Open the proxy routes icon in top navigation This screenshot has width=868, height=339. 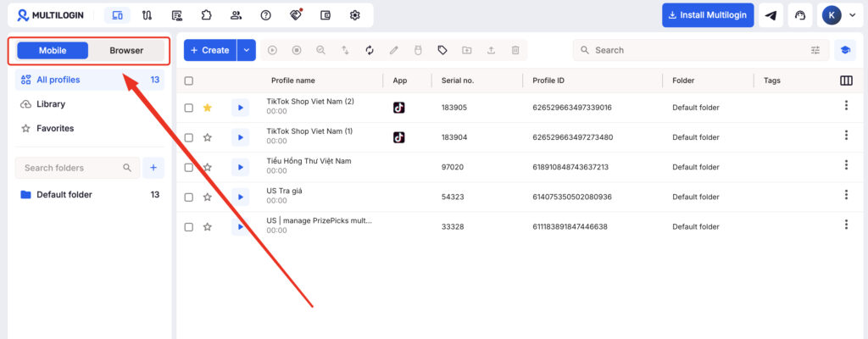(x=147, y=15)
